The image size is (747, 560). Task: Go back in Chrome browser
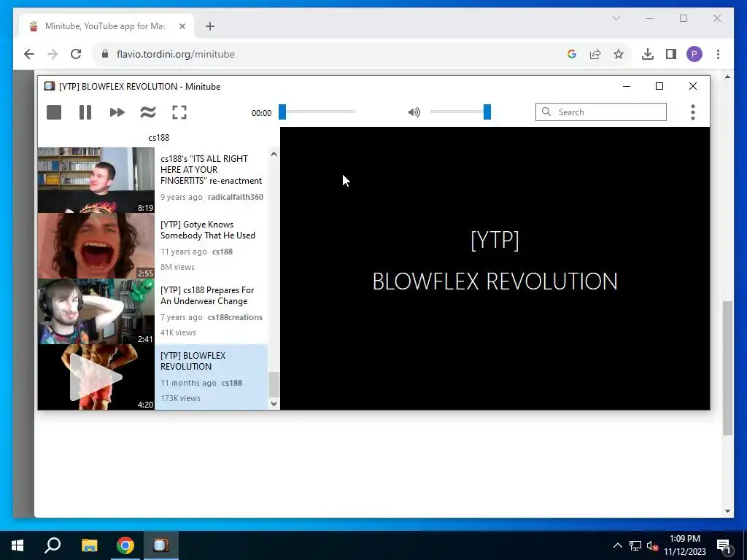[29, 54]
